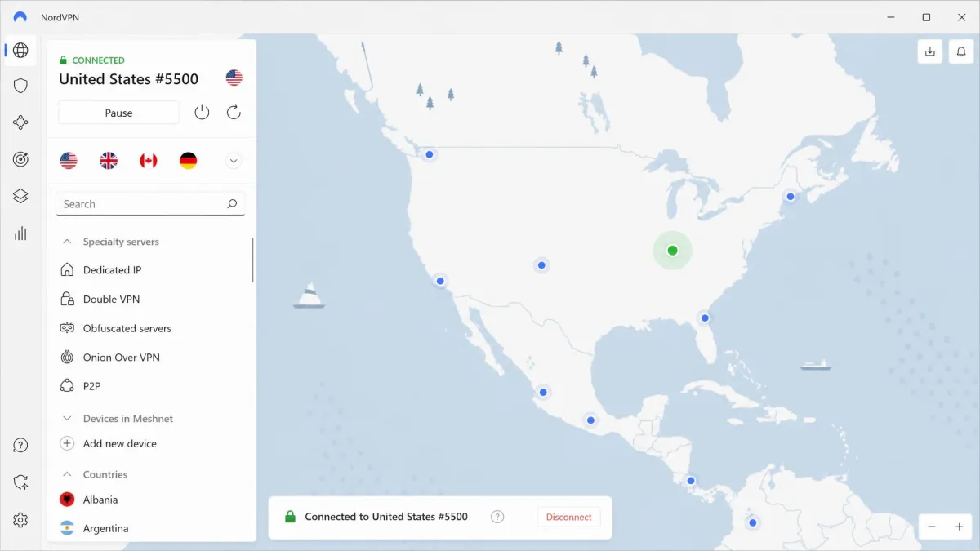Click the NordVPN logo in title bar
Viewport: 980px width, 551px height.
(20, 17)
